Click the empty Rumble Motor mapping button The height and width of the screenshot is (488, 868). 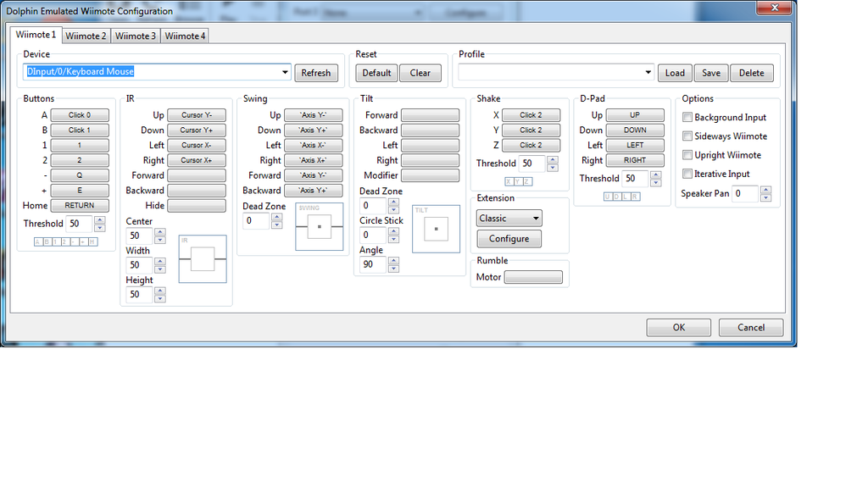coord(533,277)
